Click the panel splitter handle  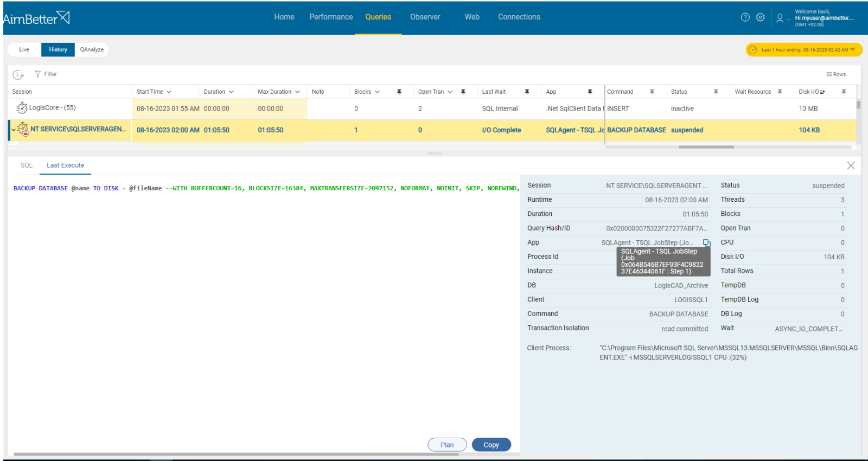coord(434,153)
